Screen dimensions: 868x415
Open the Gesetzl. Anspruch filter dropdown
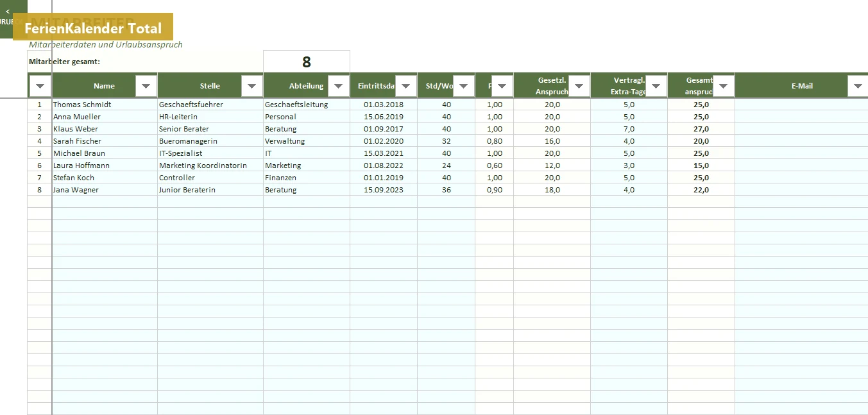click(x=579, y=86)
